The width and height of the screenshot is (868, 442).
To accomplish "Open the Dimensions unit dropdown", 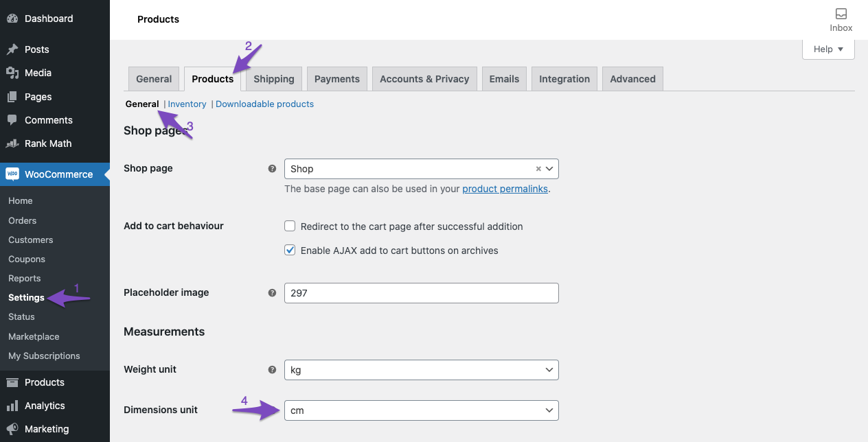I will 422,410.
